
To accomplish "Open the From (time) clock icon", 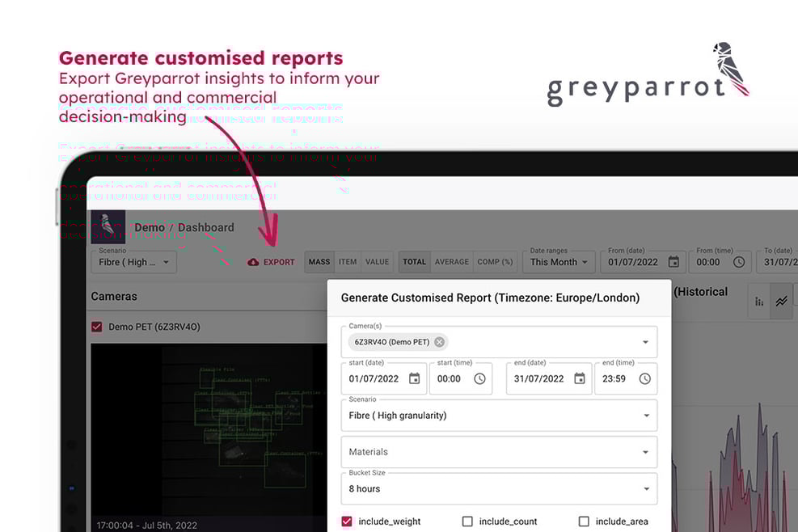I will click(739, 262).
